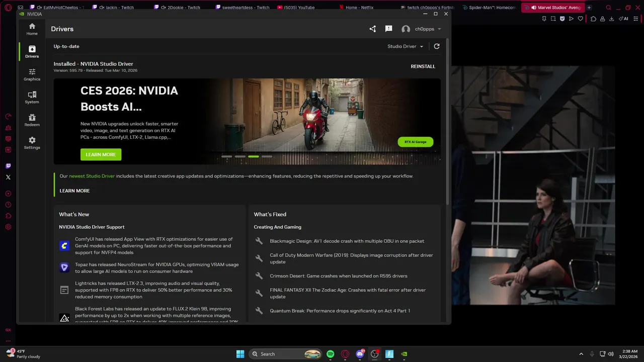Open Redeem gift section in sidebar
644x362 pixels.
click(x=32, y=120)
